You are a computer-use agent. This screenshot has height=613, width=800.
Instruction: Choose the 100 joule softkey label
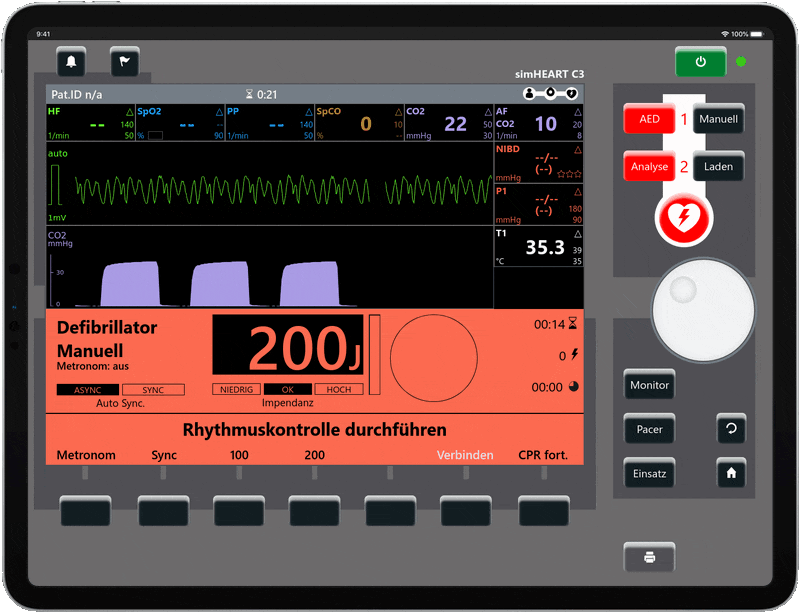click(x=239, y=454)
